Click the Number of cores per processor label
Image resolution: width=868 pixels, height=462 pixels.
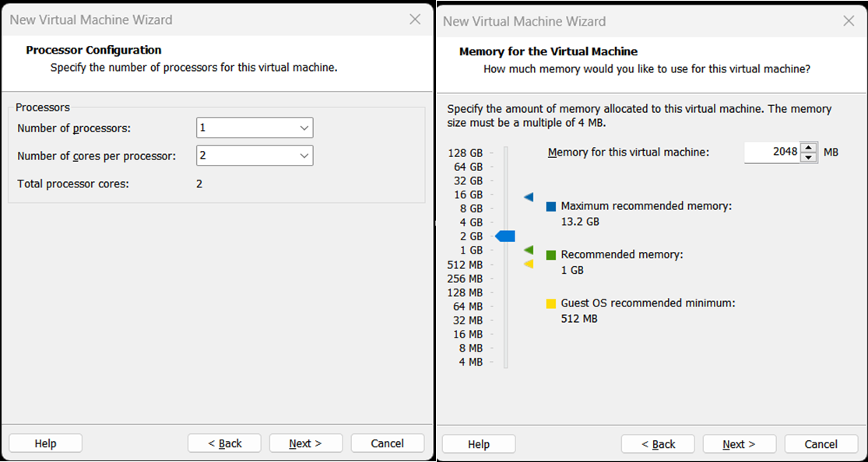coord(97,156)
